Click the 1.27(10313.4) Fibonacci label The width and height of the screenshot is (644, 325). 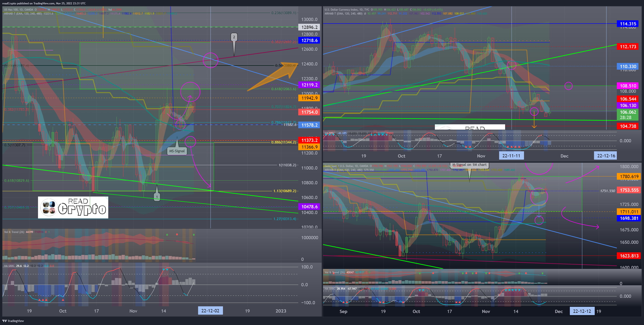284,219
